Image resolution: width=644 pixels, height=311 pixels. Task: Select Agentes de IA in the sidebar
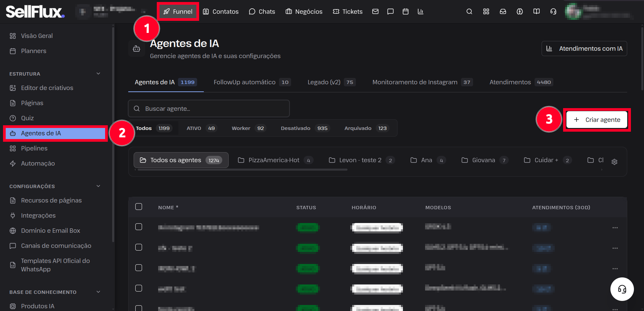(x=55, y=133)
